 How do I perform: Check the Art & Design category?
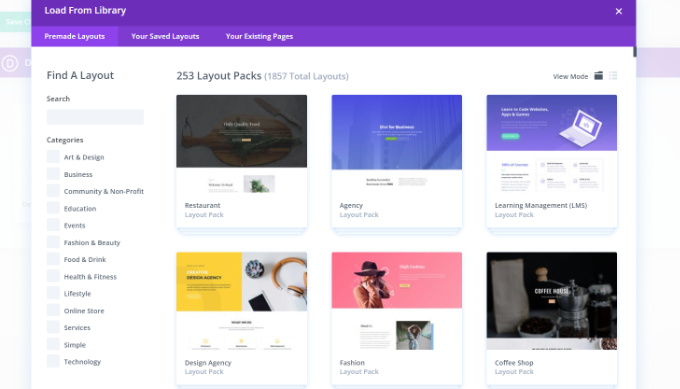click(x=53, y=157)
